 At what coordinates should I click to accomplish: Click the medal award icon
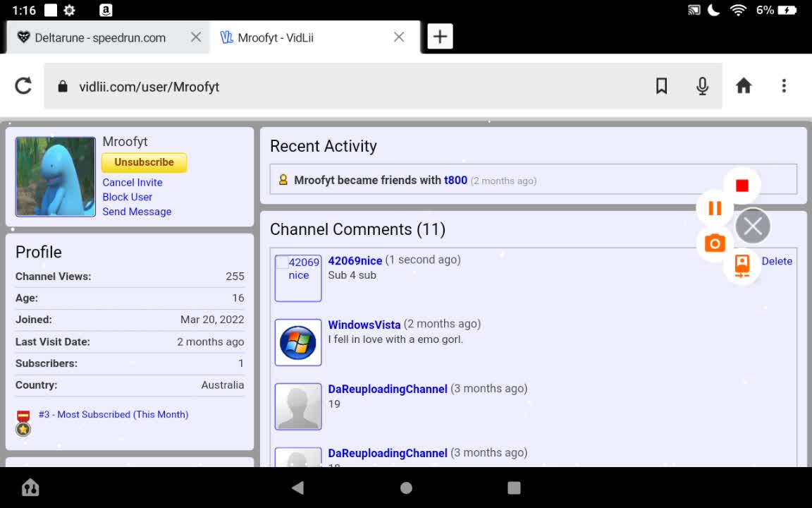coord(23,423)
